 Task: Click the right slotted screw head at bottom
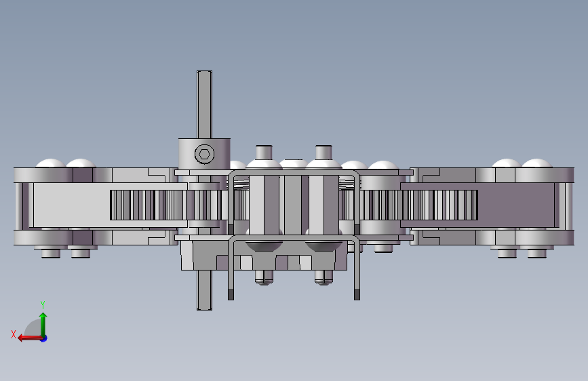[324, 277]
